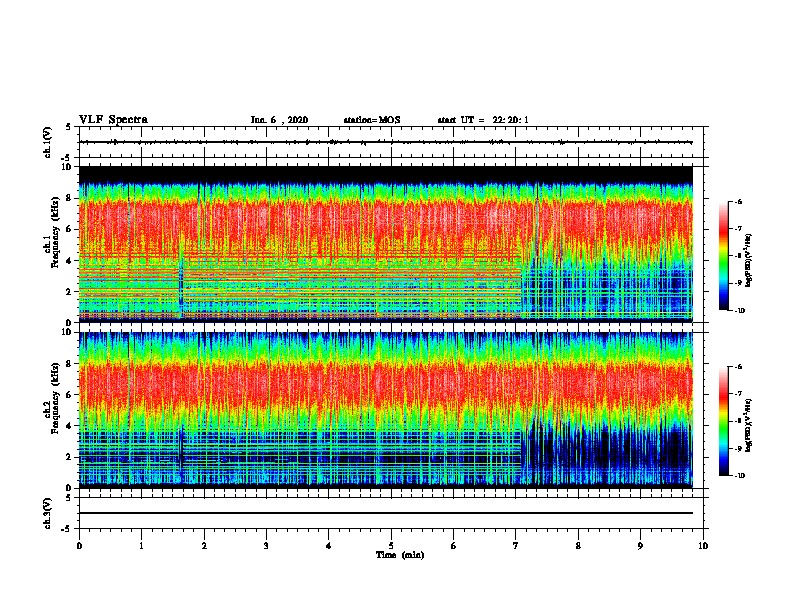Click time axis tick label "7"
This screenshot has width=792, height=612.
coord(516,546)
